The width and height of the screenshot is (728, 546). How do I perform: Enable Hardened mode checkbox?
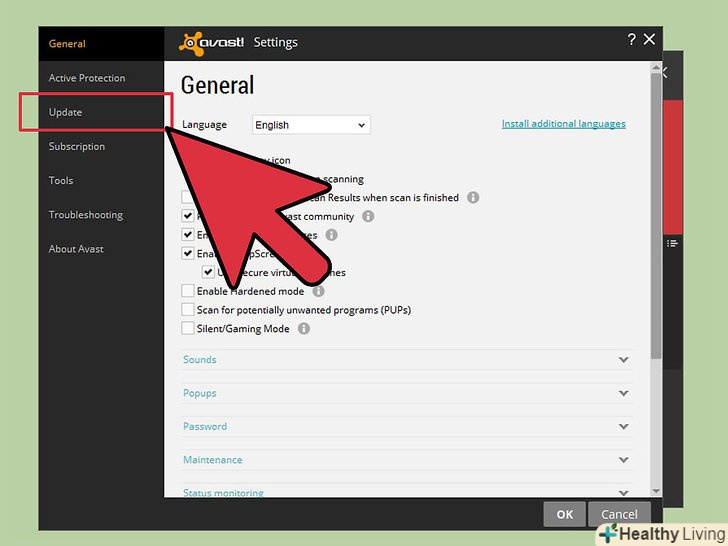point(188,291)
